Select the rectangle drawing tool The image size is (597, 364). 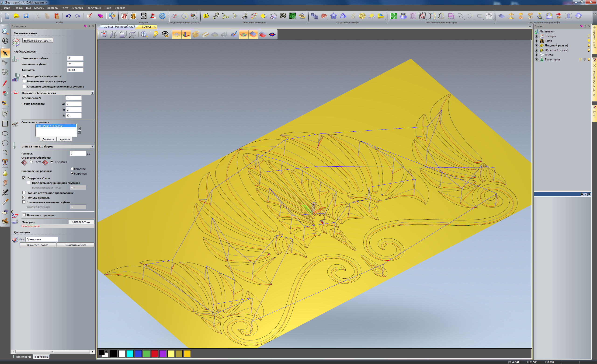click(x=5, y=124)
